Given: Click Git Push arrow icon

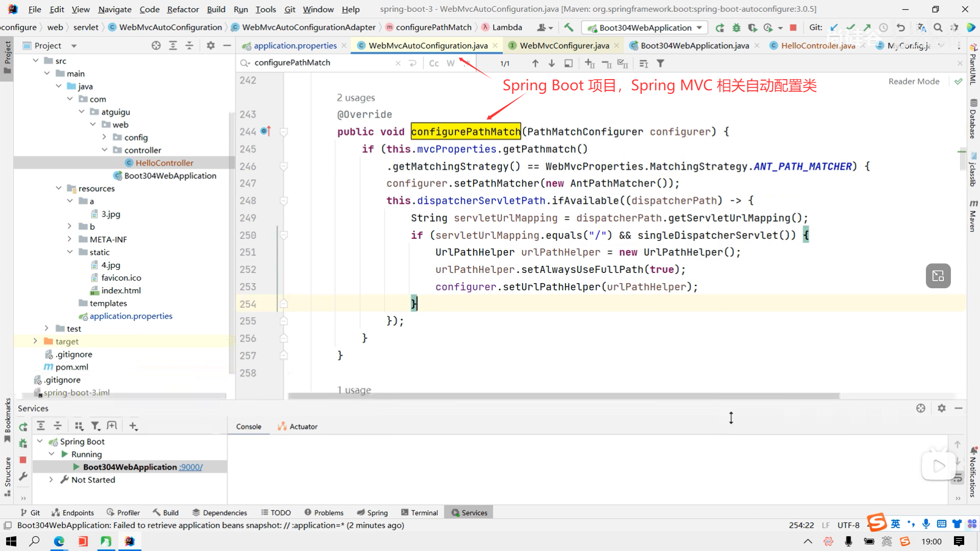Looking at the screenshot, I should pos(867,28).
